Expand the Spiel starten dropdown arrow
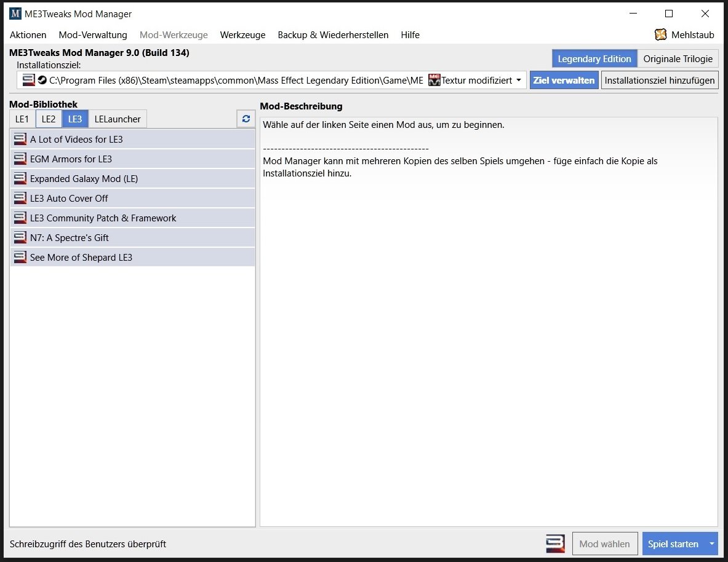 712,544
